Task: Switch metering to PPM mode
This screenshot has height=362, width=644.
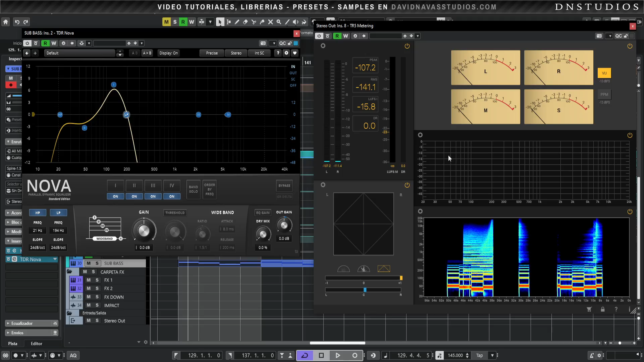Action: 604,95
